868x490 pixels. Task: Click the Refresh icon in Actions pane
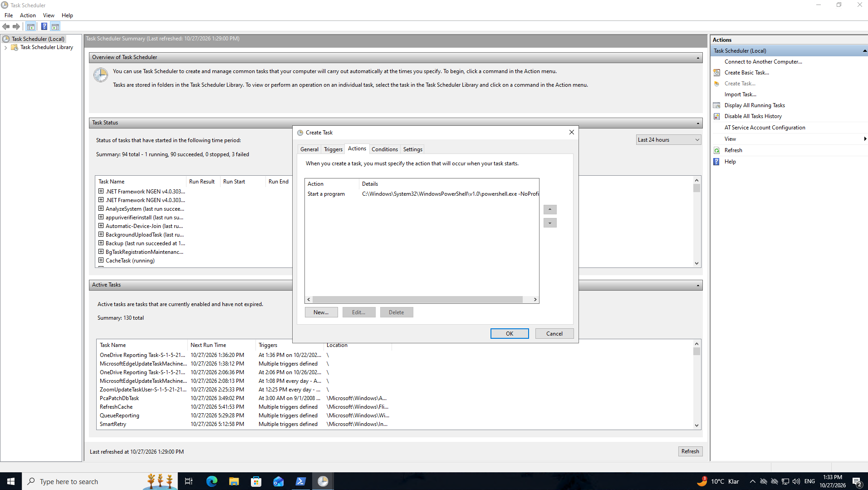pyautogui.click(x=717, y=150)
